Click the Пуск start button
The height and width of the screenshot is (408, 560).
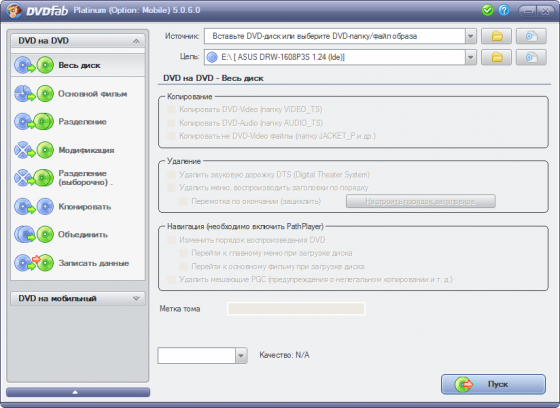click(493, 384)
